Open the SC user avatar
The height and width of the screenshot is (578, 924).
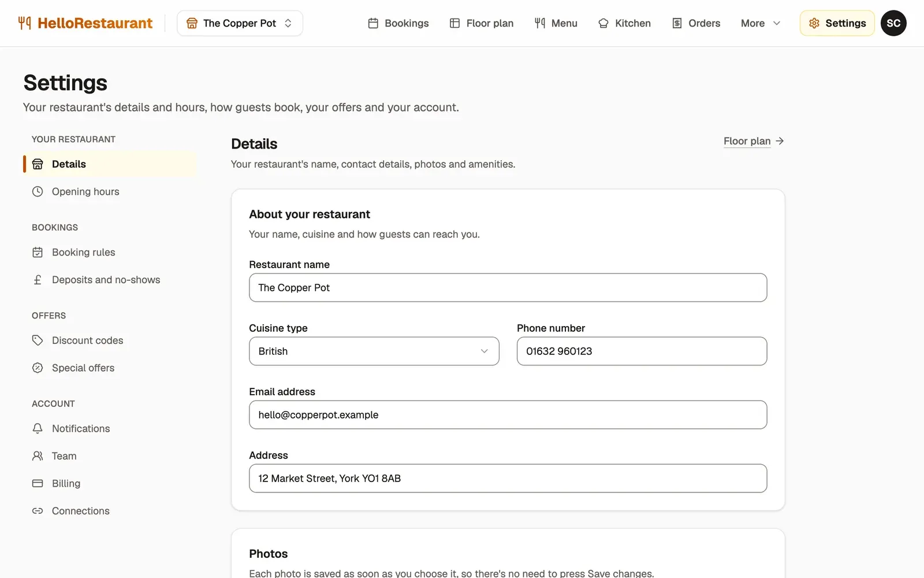pos(893,23)
